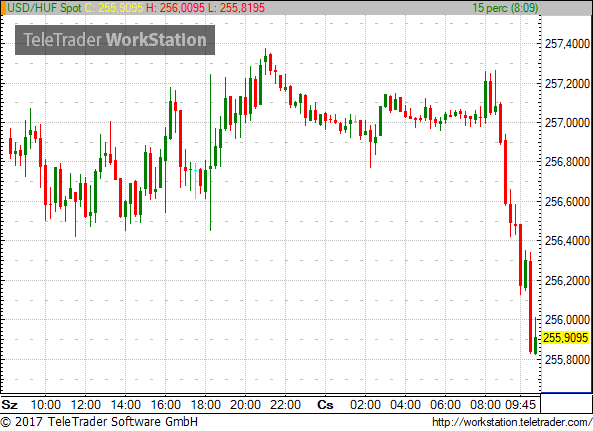Click the 02:00 time axis label
Image resolution: width=593 pixels, height=431 pixels.
pyautogui.click(x=365, y=405)
